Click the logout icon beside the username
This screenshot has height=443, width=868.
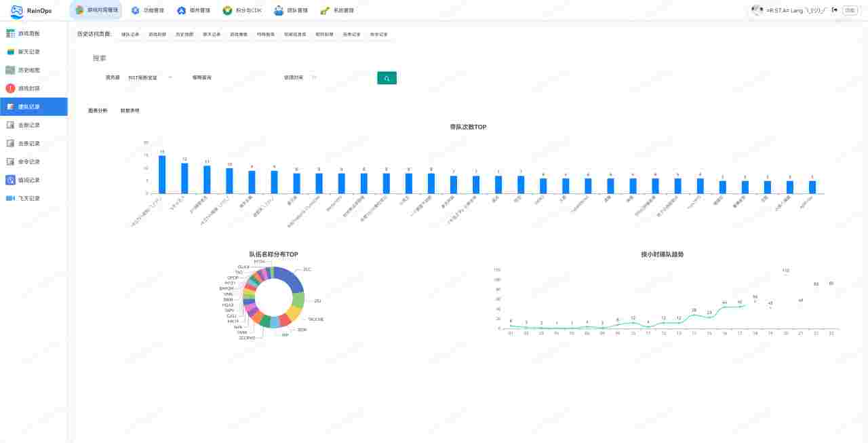tap(834, 10)
